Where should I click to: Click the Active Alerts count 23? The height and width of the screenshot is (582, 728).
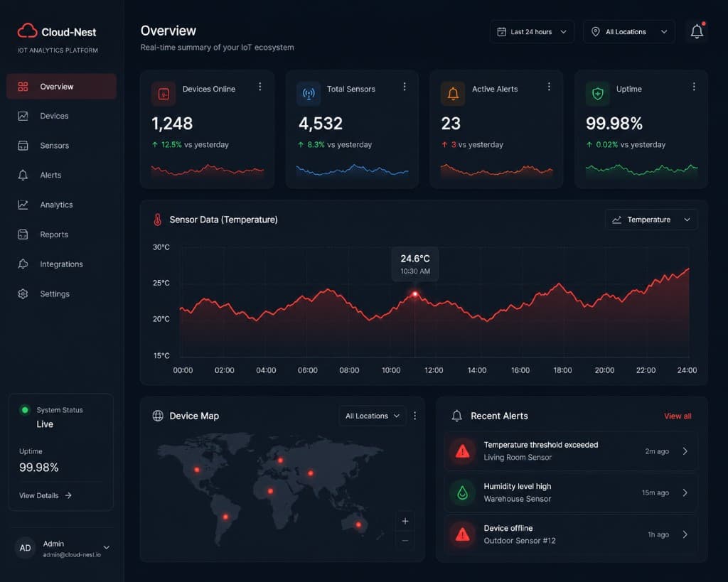coord(450,124)
